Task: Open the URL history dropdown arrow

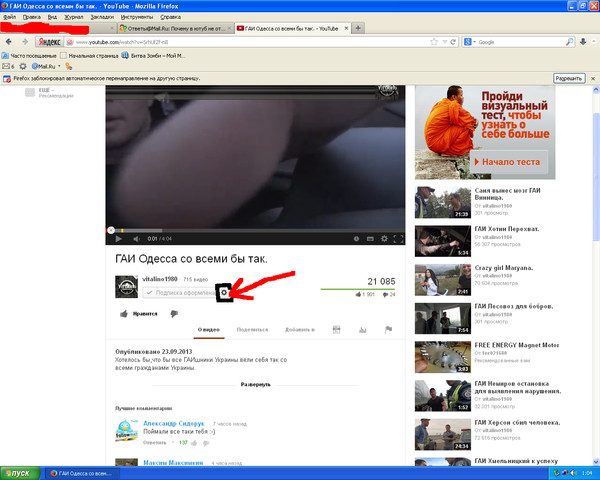Action: click(445, 42)
